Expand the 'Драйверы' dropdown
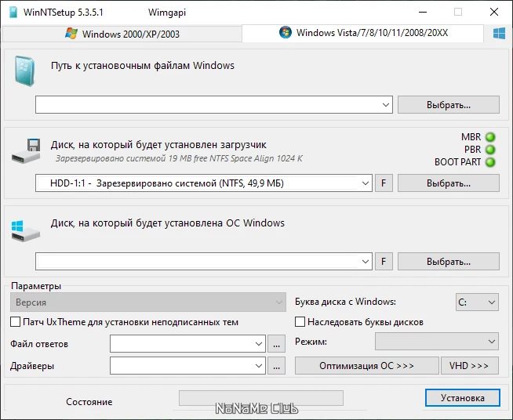Image resolution: width=513 pixels, height=420 pixels. click(259, 366)
